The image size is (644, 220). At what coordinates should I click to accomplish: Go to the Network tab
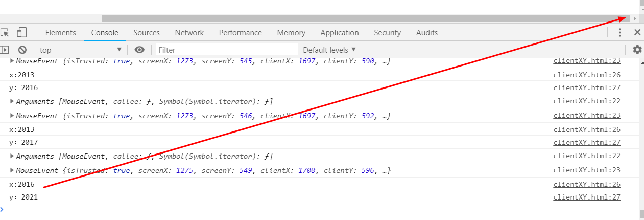tap(189, 33)
